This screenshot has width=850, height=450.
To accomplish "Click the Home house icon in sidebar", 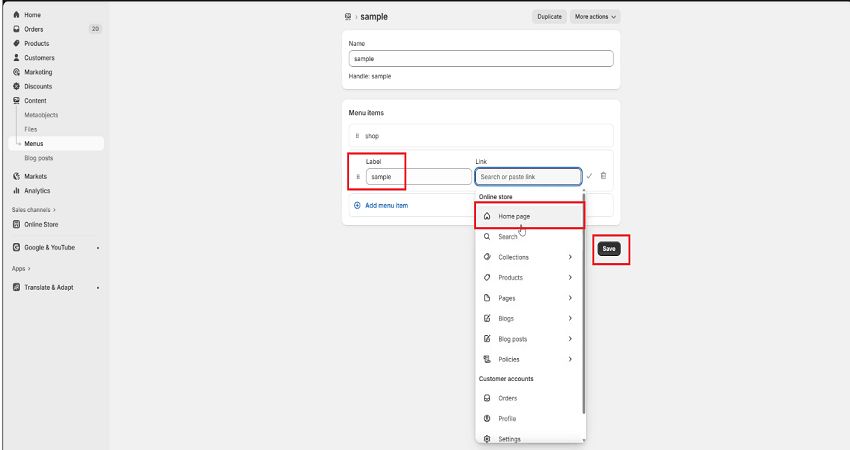I will [x=16, y=15].
